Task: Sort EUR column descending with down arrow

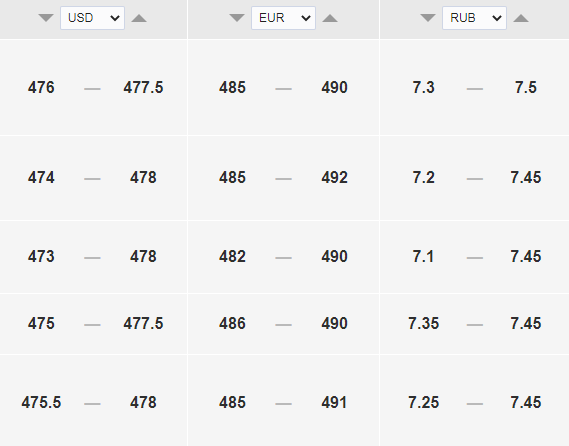Action: pyautogui.click(x=237, y=18)
